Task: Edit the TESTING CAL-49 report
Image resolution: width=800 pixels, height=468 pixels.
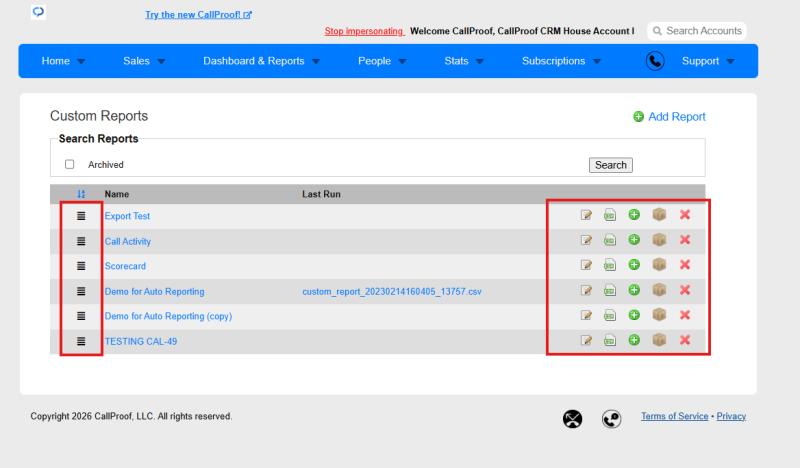Action: (586, 340)
